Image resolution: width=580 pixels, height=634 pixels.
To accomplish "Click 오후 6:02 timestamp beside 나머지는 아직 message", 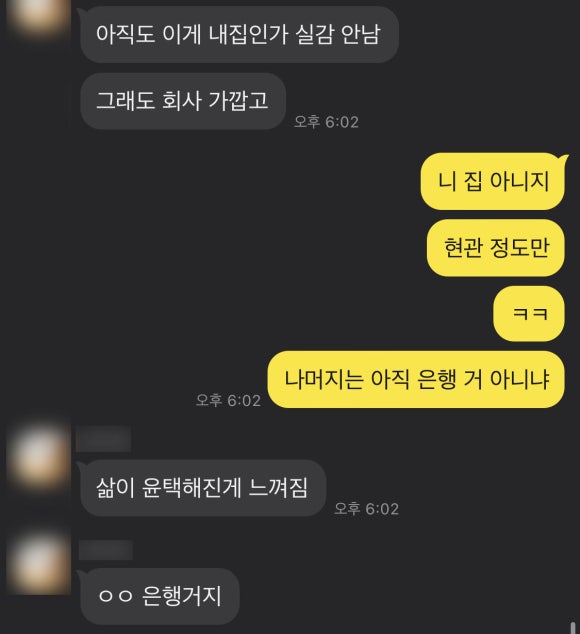I will (228, 400).
